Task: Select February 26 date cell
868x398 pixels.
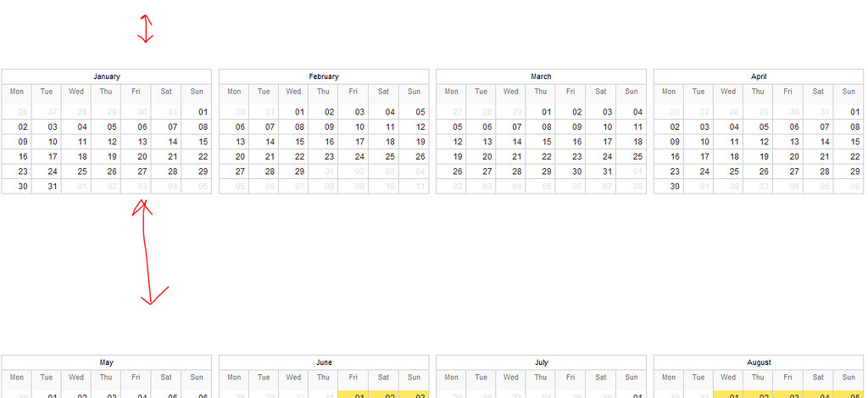Action: [414, 157]
